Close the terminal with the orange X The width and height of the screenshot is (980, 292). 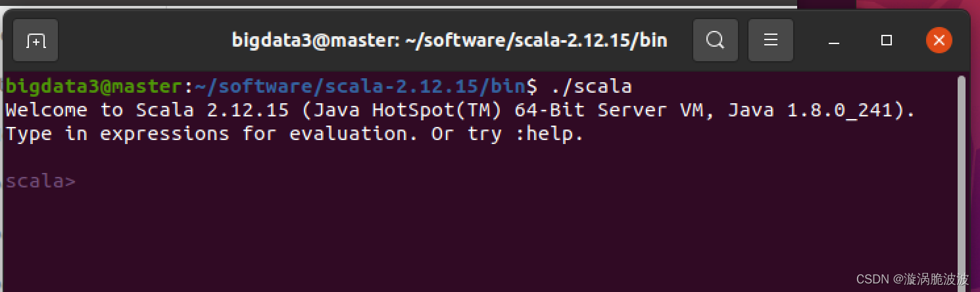(939, 41)
